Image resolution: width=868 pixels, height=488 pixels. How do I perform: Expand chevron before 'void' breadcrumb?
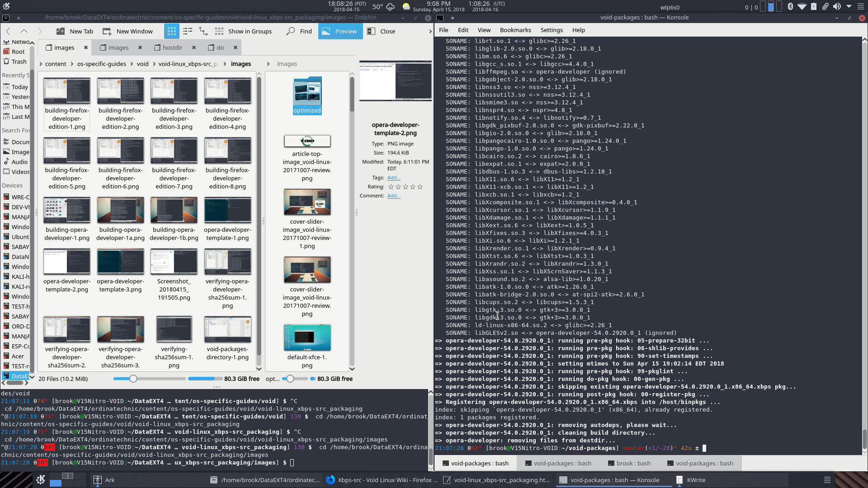132,64
